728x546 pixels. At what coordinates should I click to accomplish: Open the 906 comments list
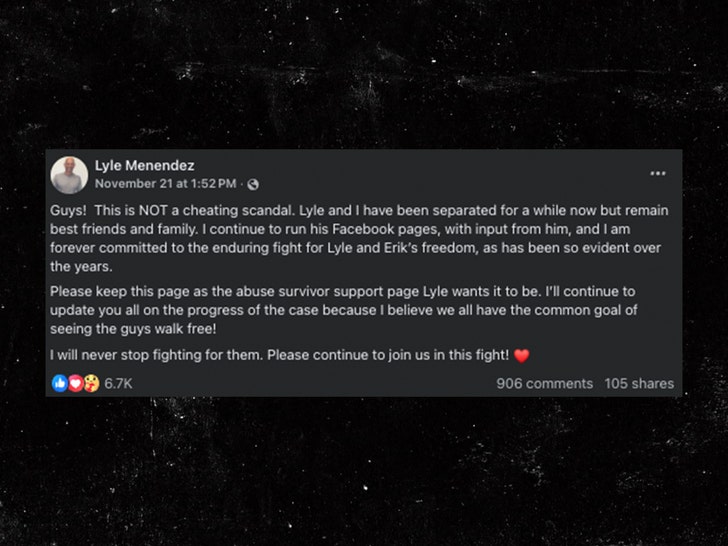544,383
